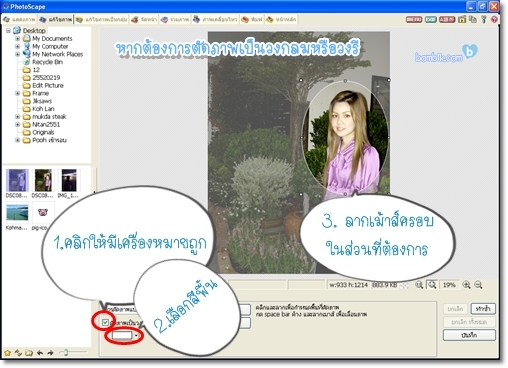
Task: Click the back arrow icon below thumbnails
Action: click(40, 353)
